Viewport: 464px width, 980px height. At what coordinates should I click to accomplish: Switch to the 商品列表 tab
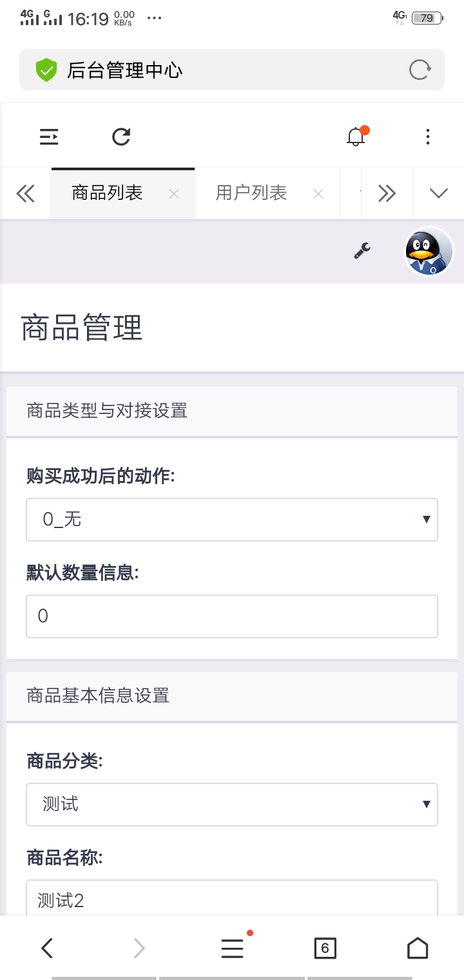coord(108,193)
